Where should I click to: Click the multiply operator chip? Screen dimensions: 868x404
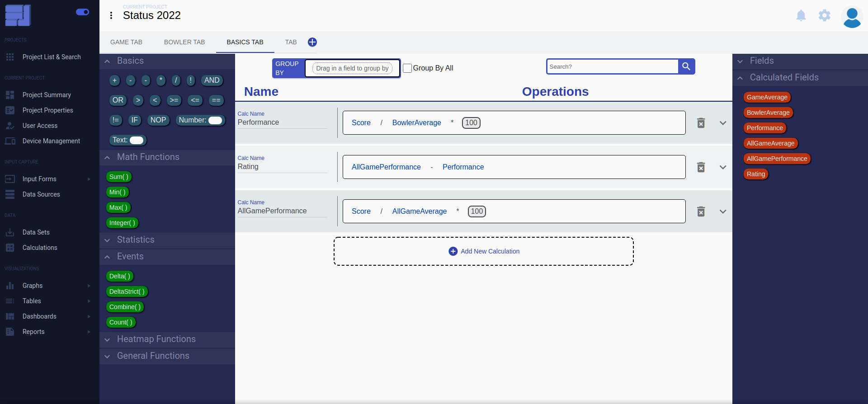[161, 80]
